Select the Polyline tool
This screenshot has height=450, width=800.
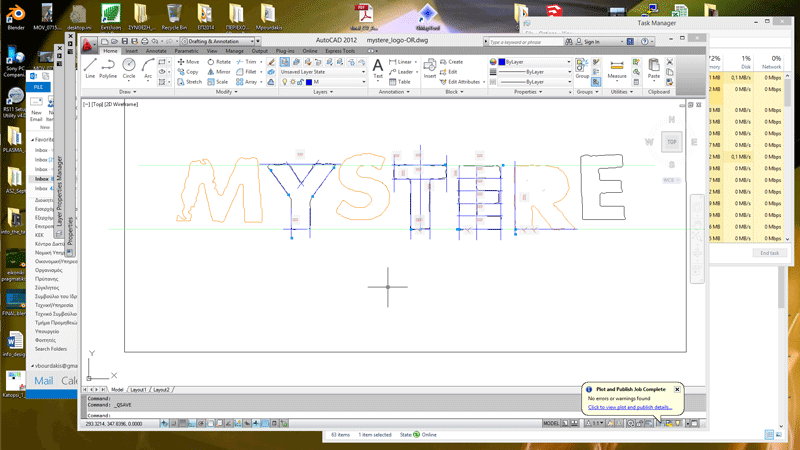pyautogui.click(x=108, y=67)
